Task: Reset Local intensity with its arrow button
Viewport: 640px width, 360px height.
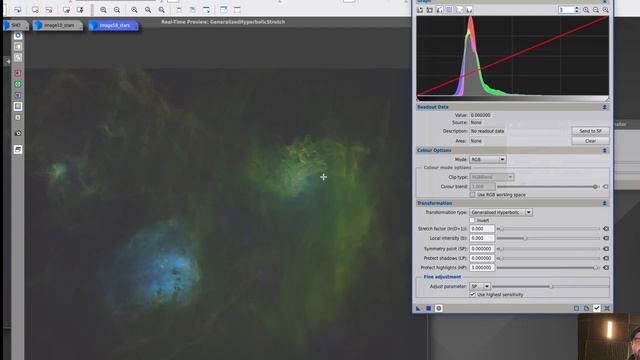Action: (x=606, y=238)
